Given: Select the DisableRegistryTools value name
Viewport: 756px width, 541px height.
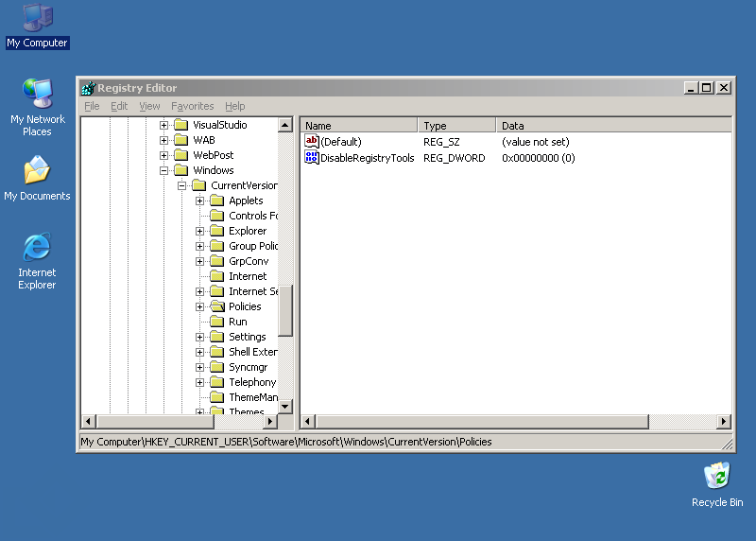Looking at the screenshot, I should [368, 158].
